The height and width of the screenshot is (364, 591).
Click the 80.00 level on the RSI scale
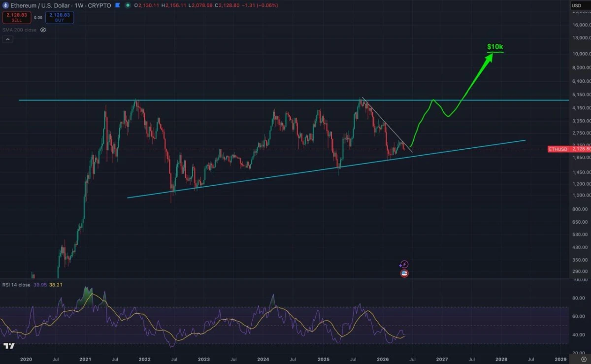point(579,298)
